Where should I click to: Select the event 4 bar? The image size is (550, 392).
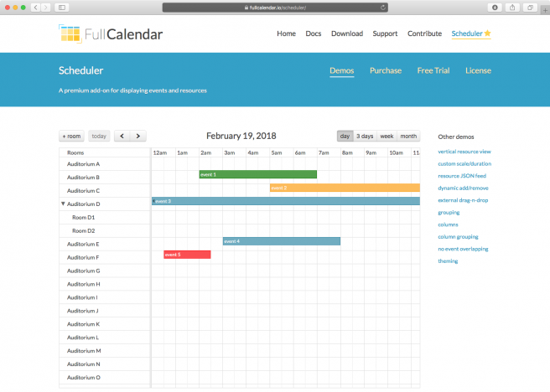pos(282,241)
